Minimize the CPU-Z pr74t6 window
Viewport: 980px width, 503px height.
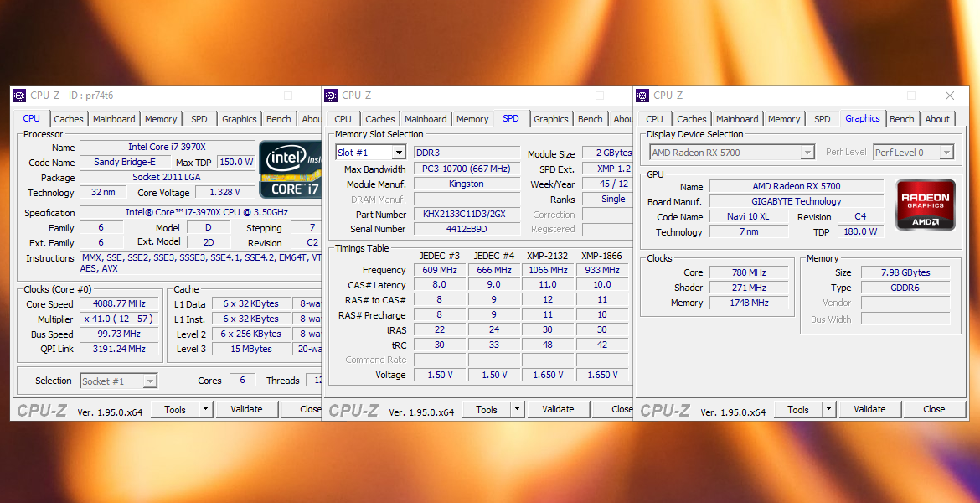point(250,96)
